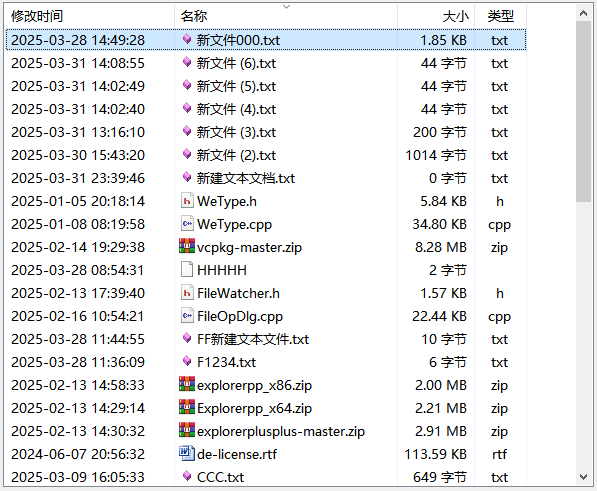This screenshot has height=491, width=597.
Task: Click the scrollbar up arrow
Action: click(583, 13)
